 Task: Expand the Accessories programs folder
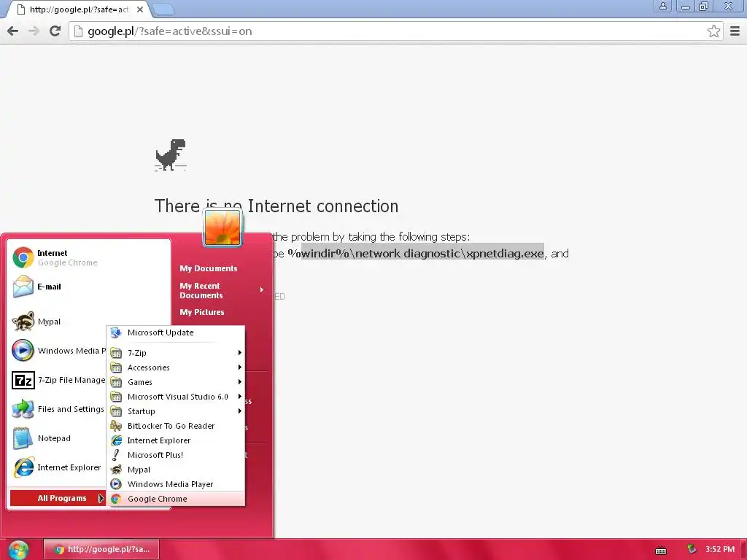click(175, 367)
